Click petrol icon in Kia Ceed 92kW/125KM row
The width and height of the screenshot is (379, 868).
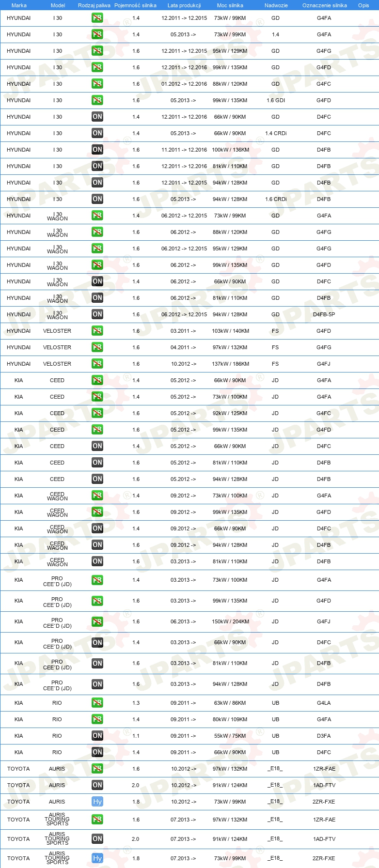click(97, 413)
